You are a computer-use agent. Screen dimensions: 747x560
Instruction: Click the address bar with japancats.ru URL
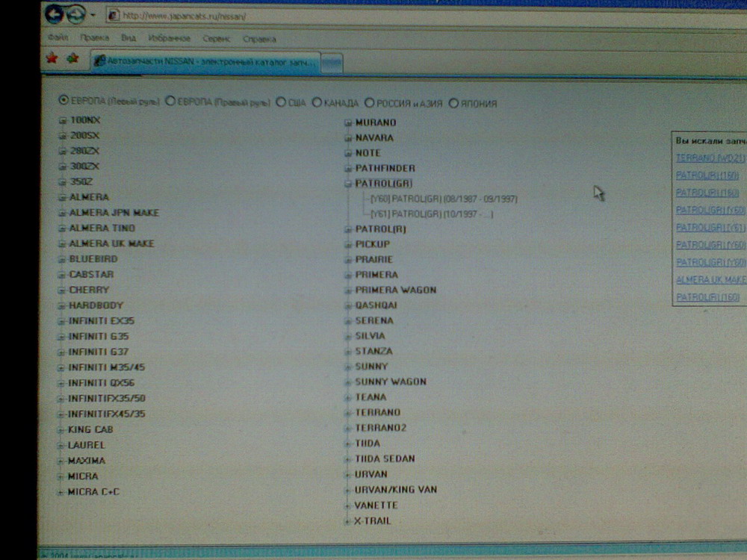click(x=424, y=16)
